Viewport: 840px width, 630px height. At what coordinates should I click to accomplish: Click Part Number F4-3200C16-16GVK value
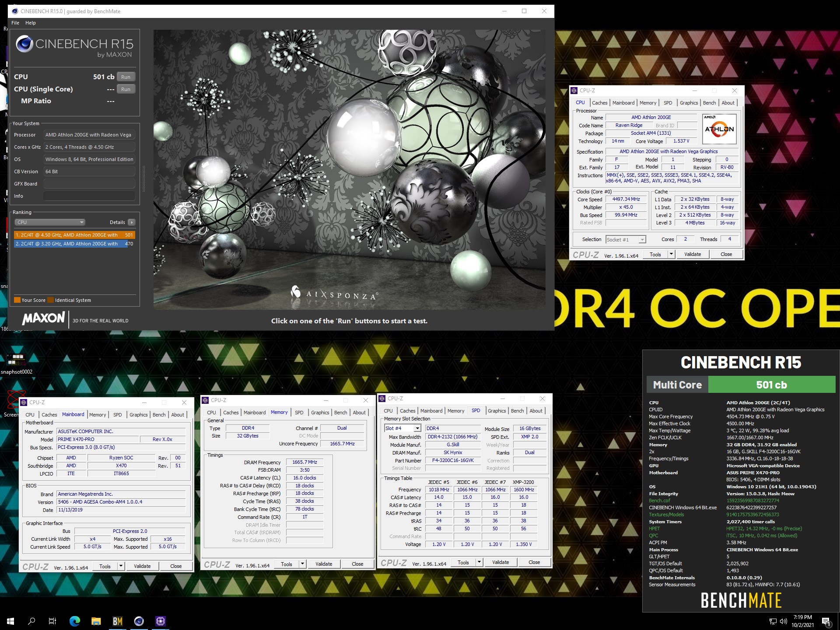pyautogui.click(x=453, y=460)
